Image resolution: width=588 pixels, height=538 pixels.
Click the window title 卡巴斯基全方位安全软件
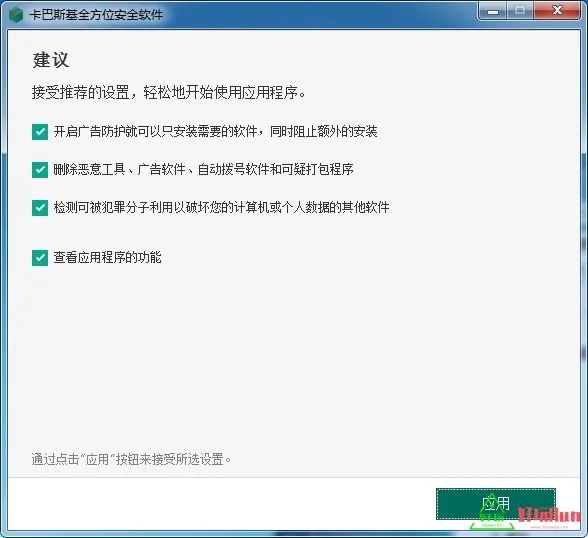click(96, 15)
